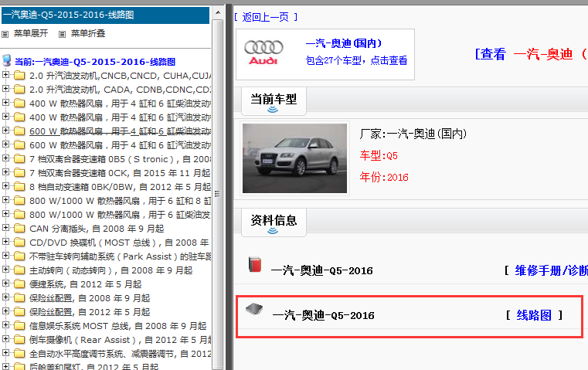Click the 年份:2016 text
This screenshot has height=370, width=588.
tap(384, 177)
